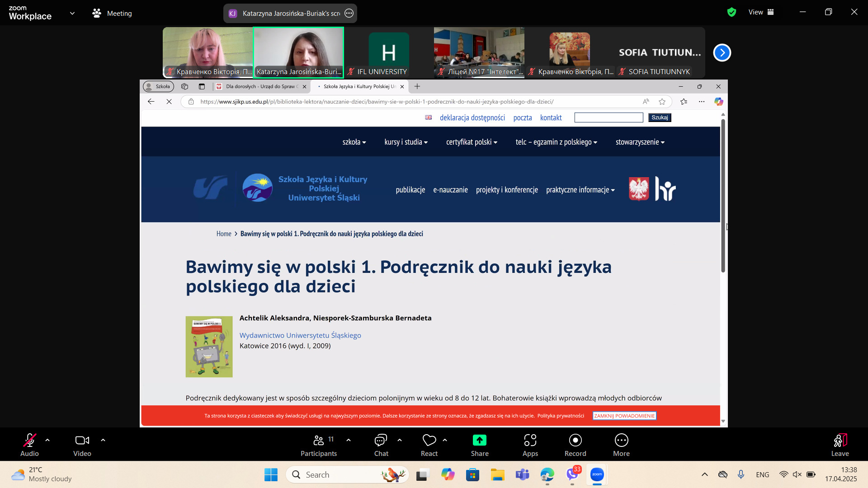Select the Szkoła Języka i Kultury Polskiej tab
Viewport: 868px width, 488px height.
pos(359,86)
